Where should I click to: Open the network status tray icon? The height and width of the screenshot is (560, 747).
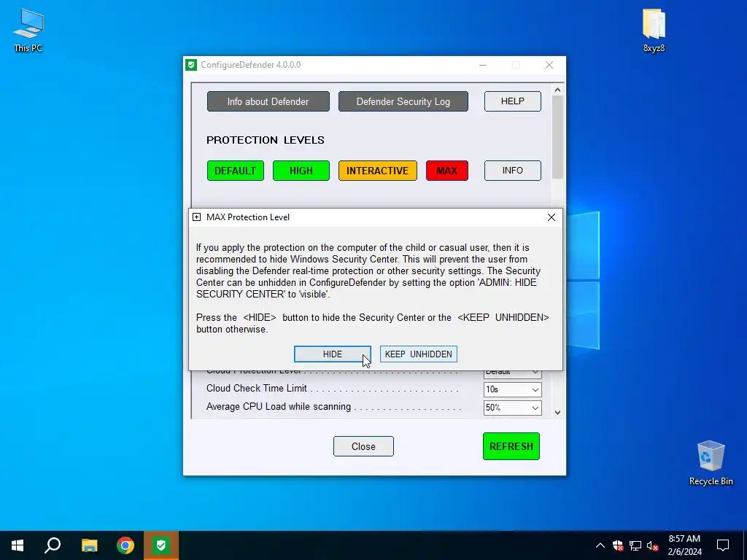pyautogui.click(x=635, y=545)
